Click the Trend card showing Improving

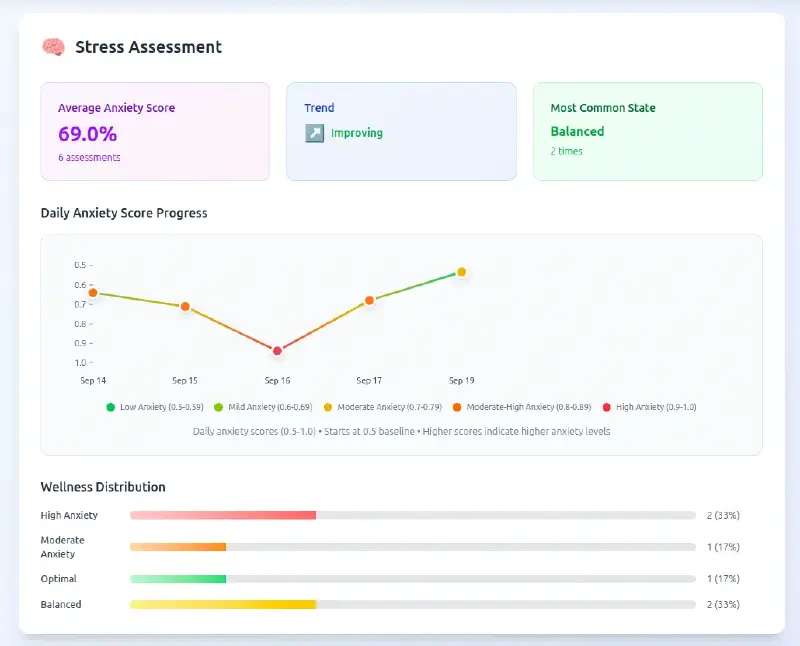click(x=401, y=131)
